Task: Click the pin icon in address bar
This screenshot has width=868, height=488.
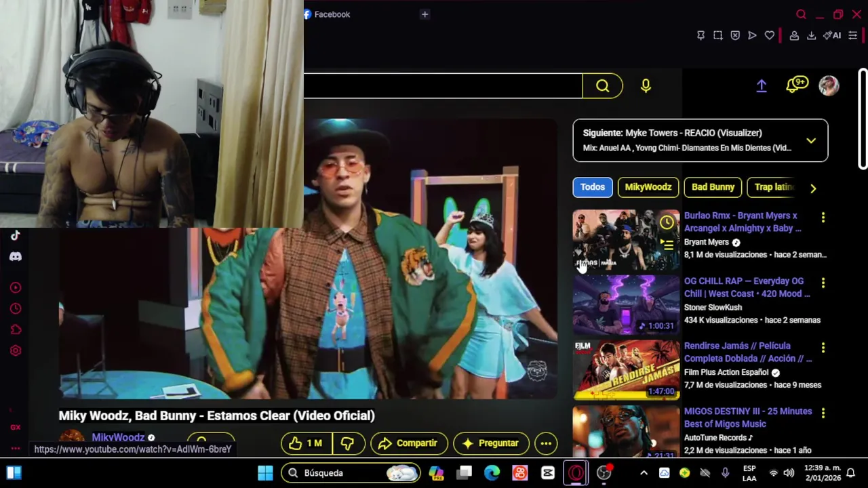Action: (x=701, y=35)
